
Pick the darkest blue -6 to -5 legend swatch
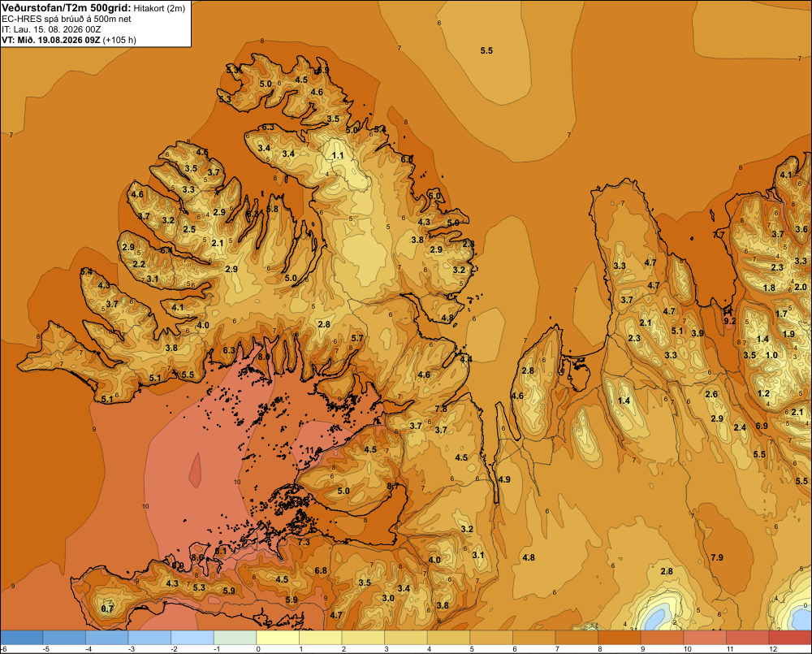(22, 638)
